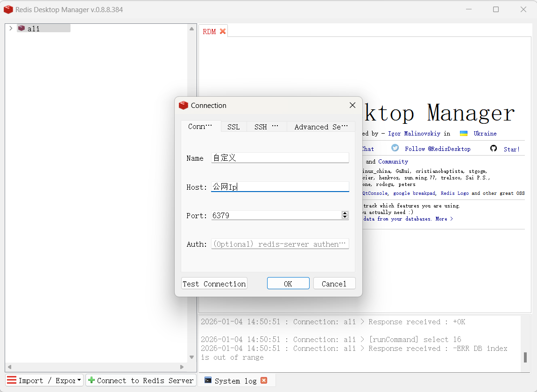537x392 pixels.
Task: Open the Ukraine link
Action: 485,133
